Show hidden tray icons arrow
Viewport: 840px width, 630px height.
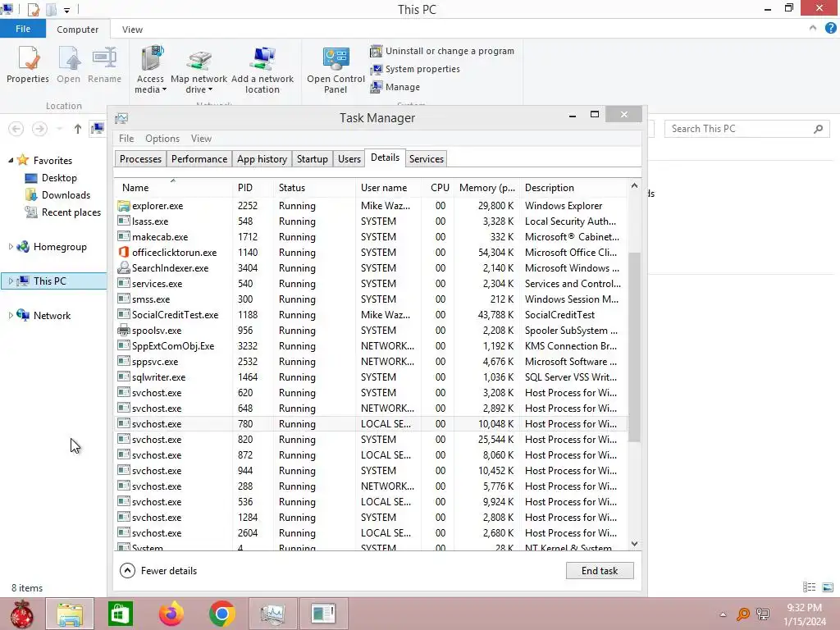tap(723, 614)
